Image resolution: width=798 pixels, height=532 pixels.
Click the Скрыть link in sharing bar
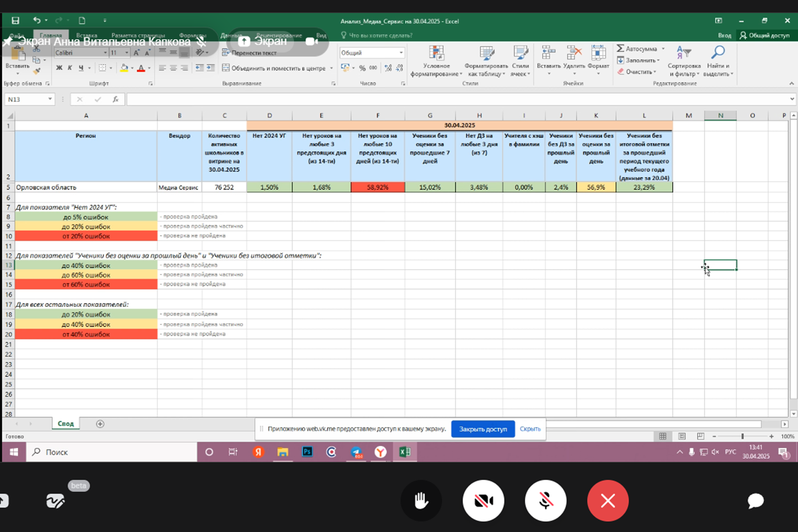click(x=530, y=429)
